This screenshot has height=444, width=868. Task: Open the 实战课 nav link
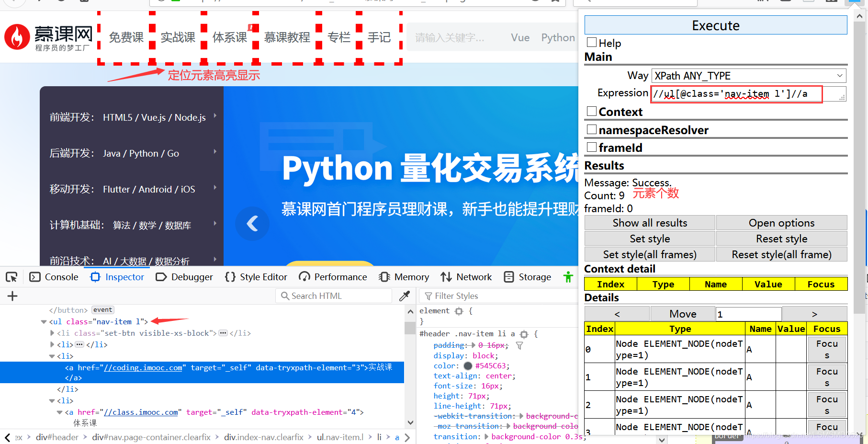click(178, 37)
